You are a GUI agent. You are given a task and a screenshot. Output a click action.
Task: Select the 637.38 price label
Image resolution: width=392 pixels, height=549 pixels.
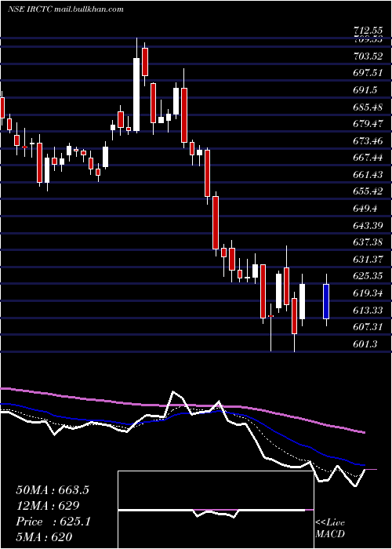(368, 242)
